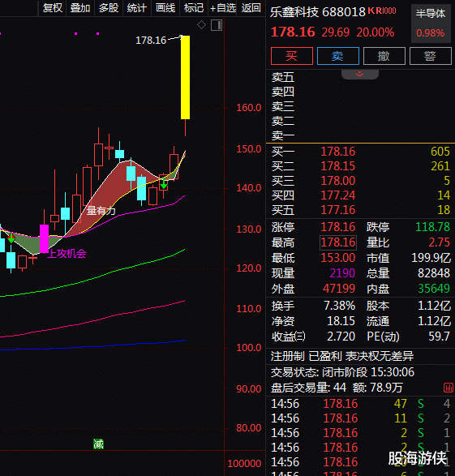
Task: Click the 撤 cancel order button
Action: tap(384, 56)
